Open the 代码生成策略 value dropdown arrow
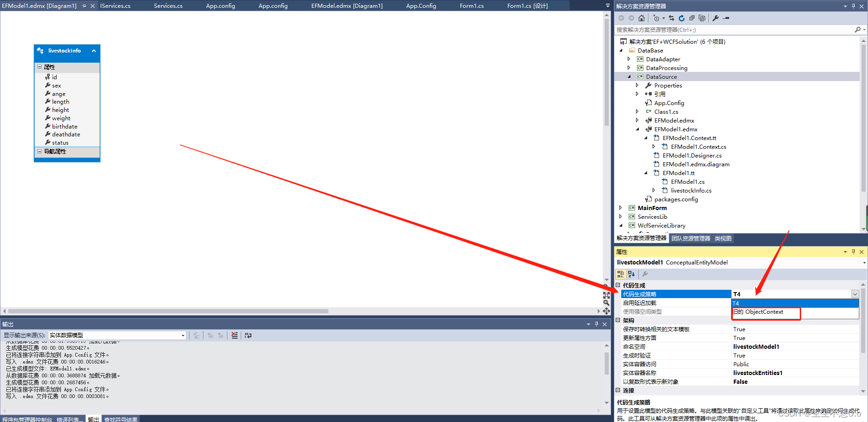This screenshot has width=868, height=422. point(855,294)
